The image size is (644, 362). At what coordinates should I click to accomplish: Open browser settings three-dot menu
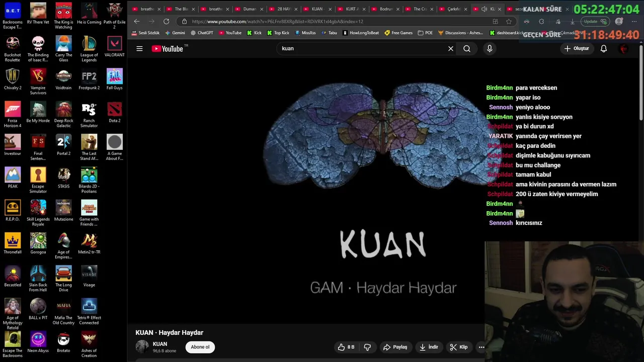coord(634,21)
